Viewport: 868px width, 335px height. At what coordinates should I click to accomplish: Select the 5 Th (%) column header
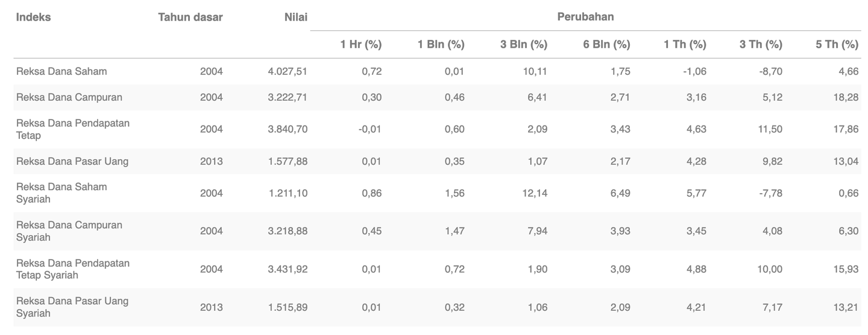837,44
